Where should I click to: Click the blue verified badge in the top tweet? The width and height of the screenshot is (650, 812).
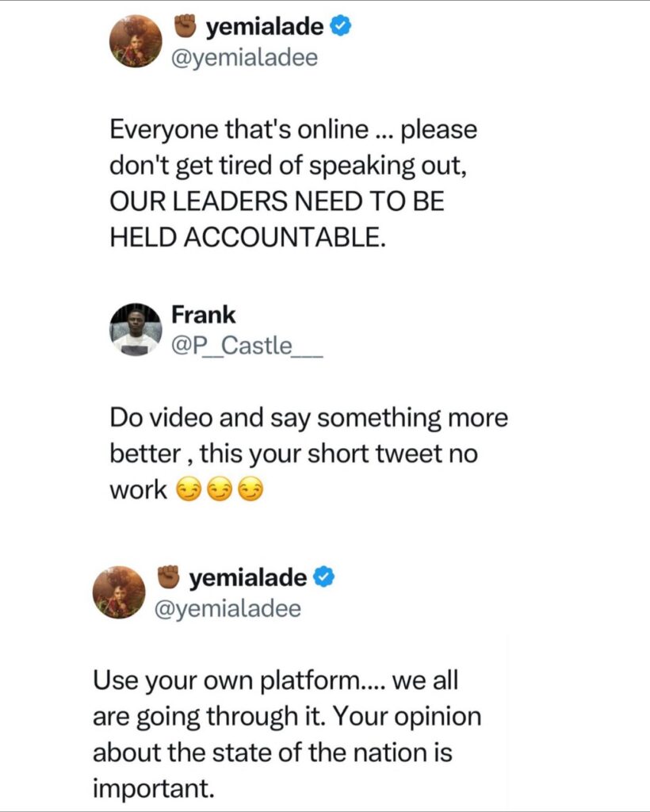click(341, 26)
